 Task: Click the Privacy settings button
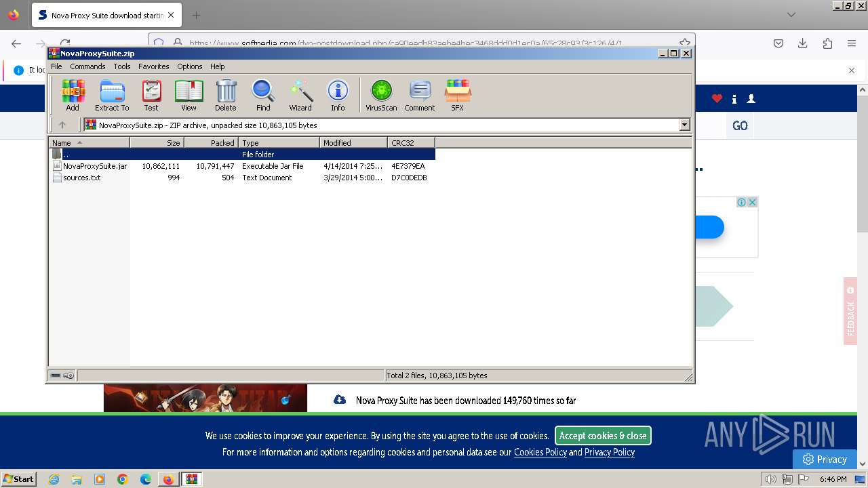pos(825,459)
